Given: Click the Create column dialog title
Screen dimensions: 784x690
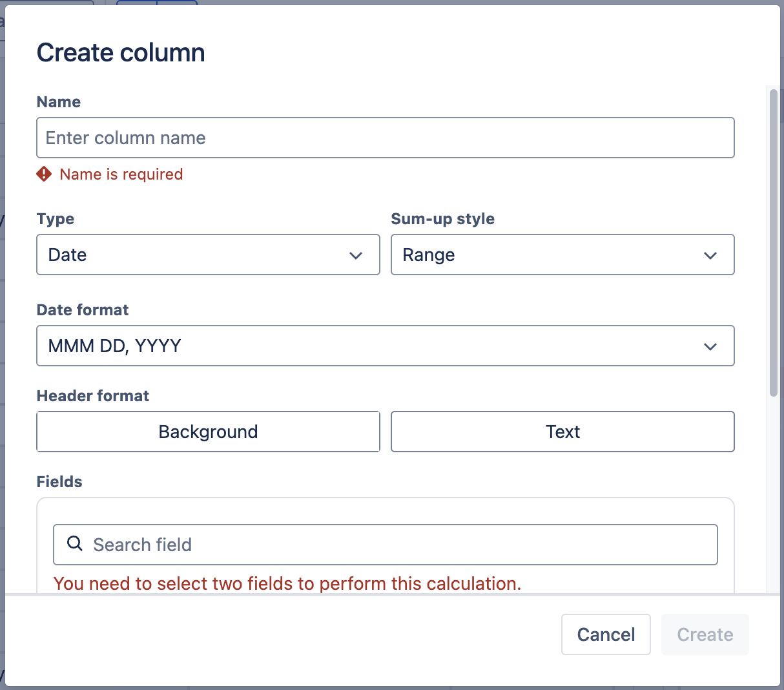Looking at the screenshot, I should click(121, 53).
